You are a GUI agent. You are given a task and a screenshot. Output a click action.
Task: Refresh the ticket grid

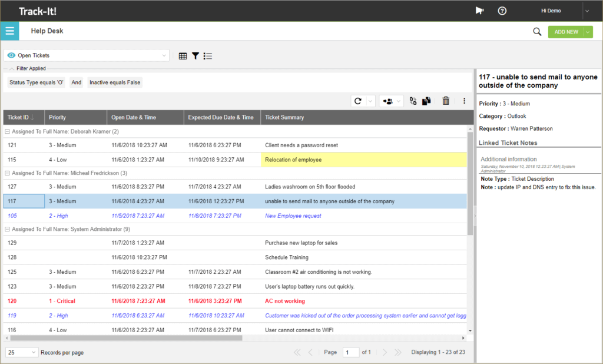[357, 101]
